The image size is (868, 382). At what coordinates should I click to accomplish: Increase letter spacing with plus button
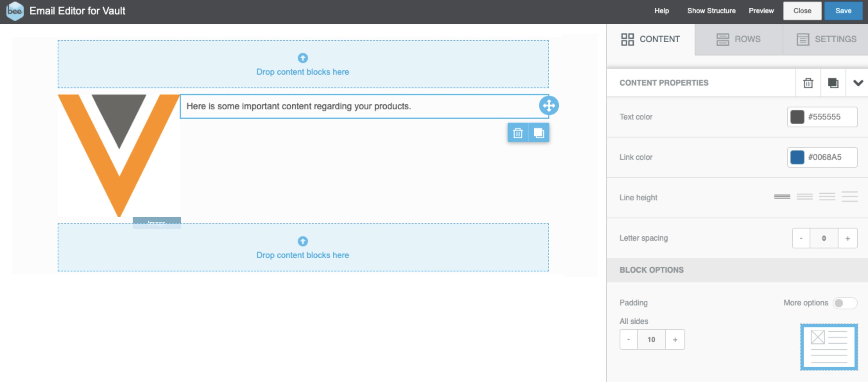847,238
